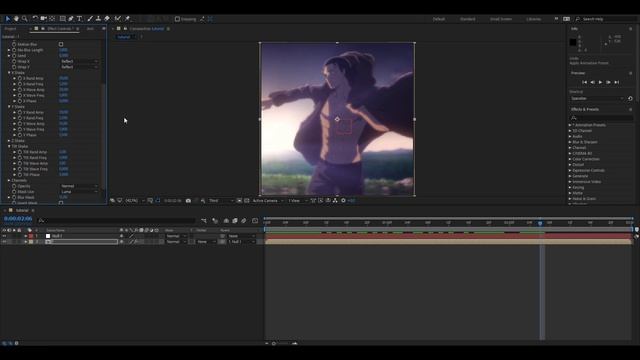Open the Graph Editor icon
The image size is (640, 360).
pos(255,221)
